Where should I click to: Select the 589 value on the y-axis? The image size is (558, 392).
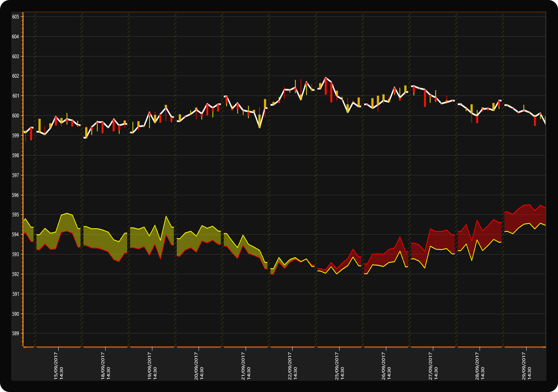pyautogui.click(x=15, y=333)
